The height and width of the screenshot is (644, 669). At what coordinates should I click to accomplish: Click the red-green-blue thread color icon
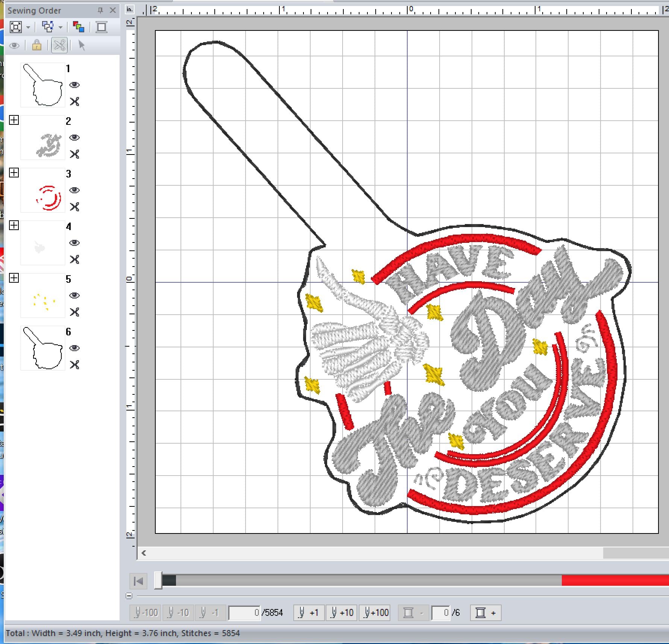(x=79, y=27)
